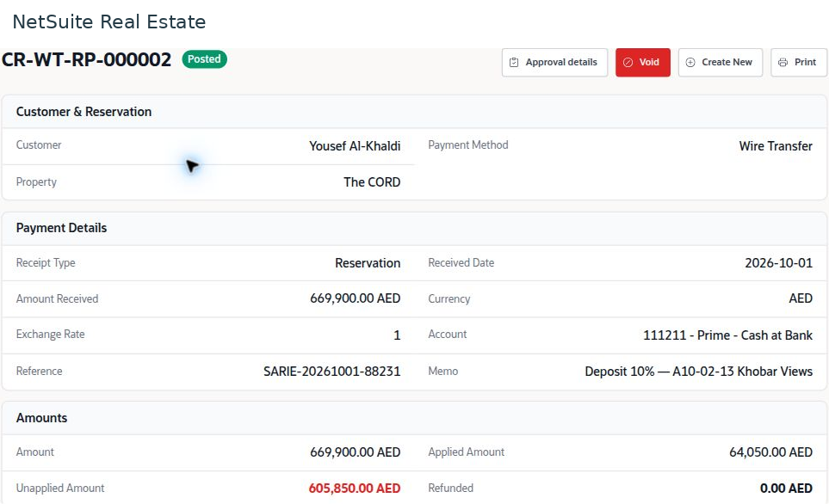Viewport: 829px width, 504px height.
Task: Click the clipboard icon in Approval details
Action: tap(513, 62)
